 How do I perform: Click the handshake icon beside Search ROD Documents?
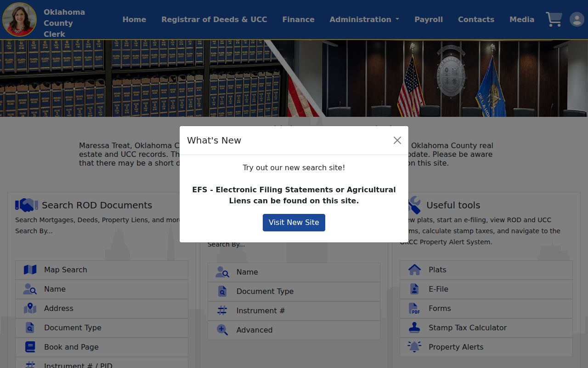point(27,205)
